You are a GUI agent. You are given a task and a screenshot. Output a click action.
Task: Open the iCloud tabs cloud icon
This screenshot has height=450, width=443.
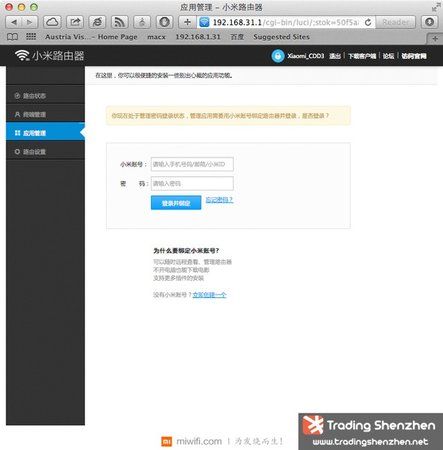52,22
